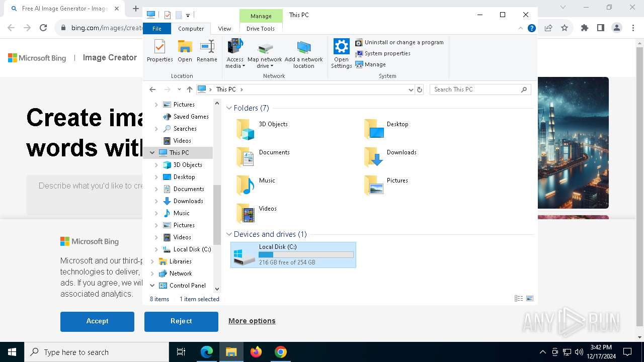This screenshot has width=644, height=362.
Task: Select Local Disk (C:) drive
Action: (293, 255)
